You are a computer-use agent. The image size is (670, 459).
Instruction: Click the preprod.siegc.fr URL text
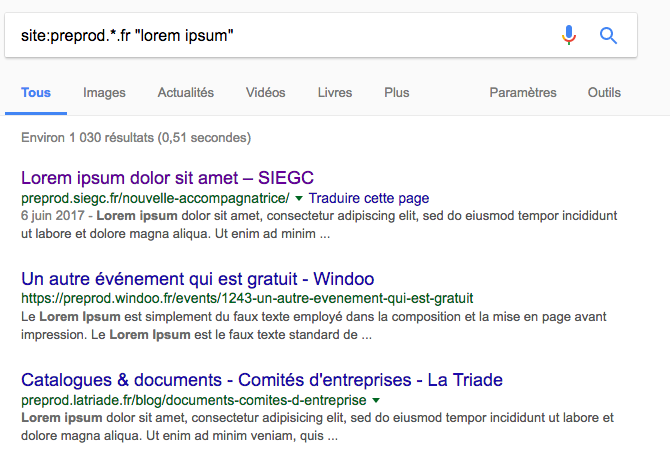(x=155, y=198)
